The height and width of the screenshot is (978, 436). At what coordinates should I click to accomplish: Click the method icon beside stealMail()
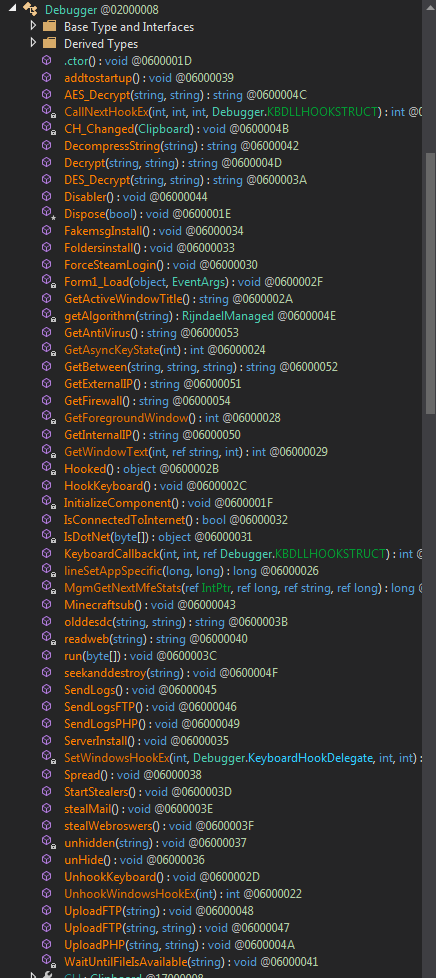[x=47, y=808]
